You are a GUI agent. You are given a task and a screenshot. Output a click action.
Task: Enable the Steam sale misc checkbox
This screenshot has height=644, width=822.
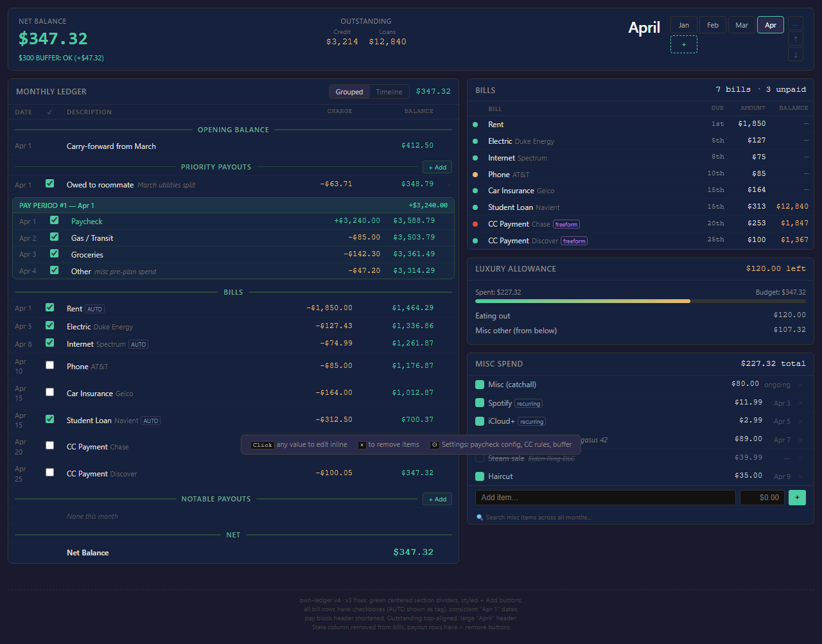[480, 458]
